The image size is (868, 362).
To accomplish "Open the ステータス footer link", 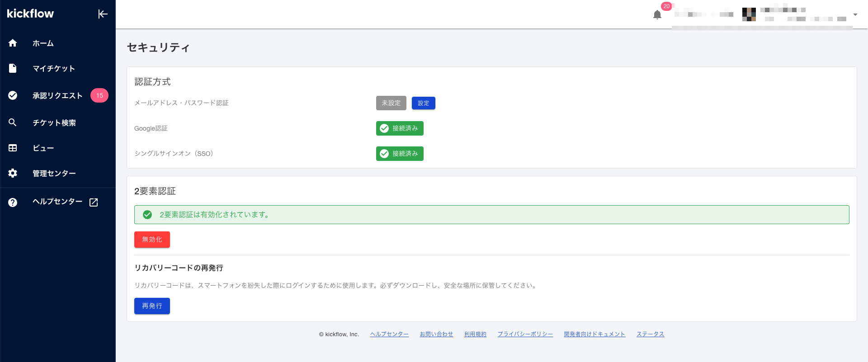I will 650,334.
